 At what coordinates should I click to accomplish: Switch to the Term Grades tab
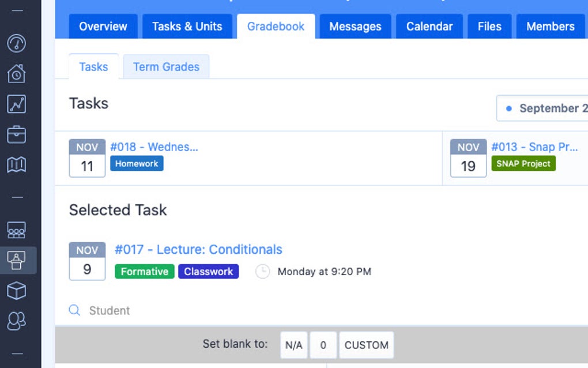[x=166, y=66]
